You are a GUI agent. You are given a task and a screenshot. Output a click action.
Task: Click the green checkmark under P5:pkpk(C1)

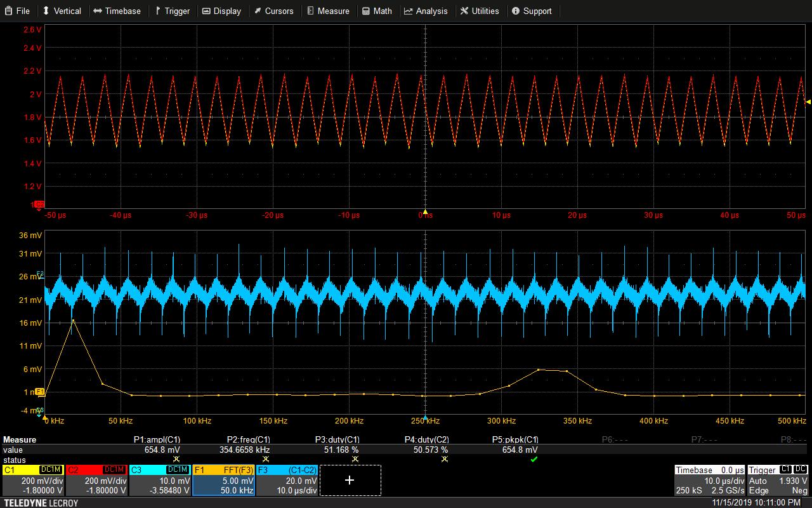pos(534,459)
